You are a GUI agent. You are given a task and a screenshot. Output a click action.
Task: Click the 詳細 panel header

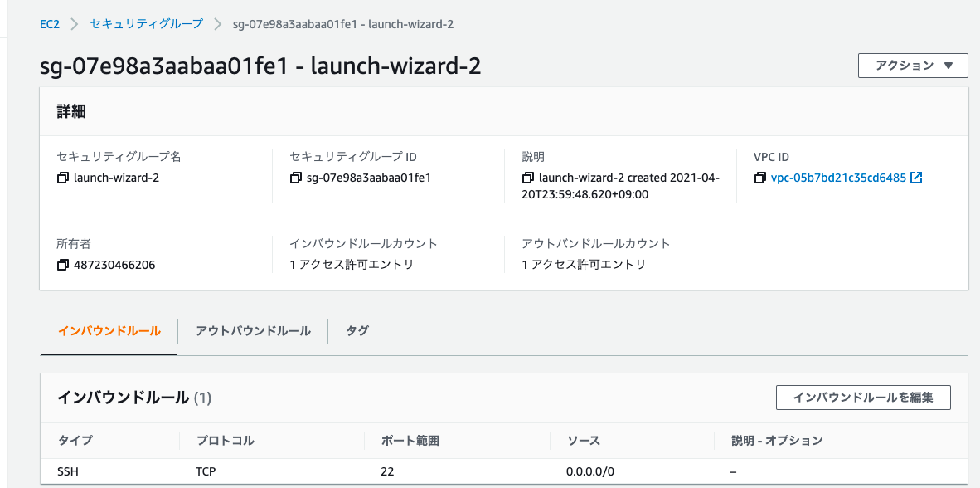tap(72, 112)
